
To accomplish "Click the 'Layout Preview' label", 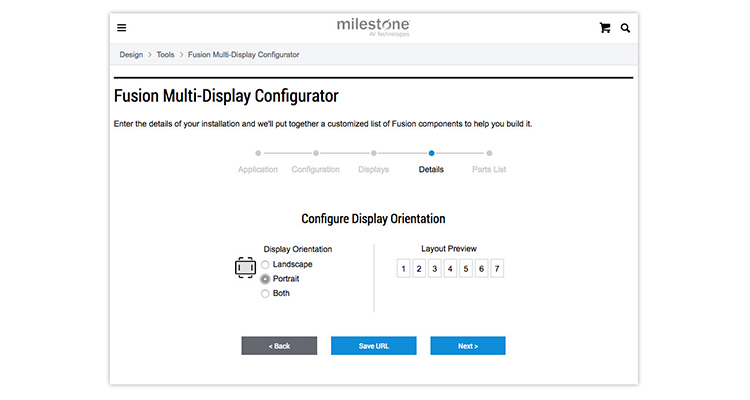I will [x=449, y=249].
